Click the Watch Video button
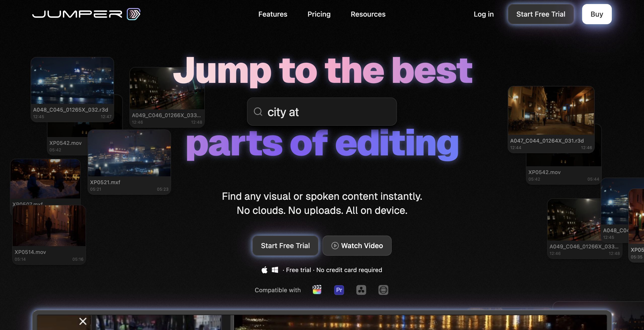 click(357, 246)
